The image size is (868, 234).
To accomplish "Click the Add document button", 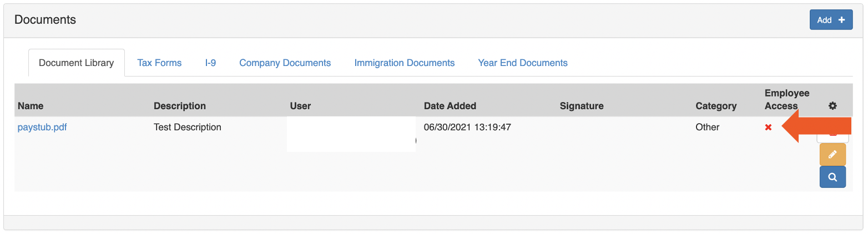I will [831, 20].
